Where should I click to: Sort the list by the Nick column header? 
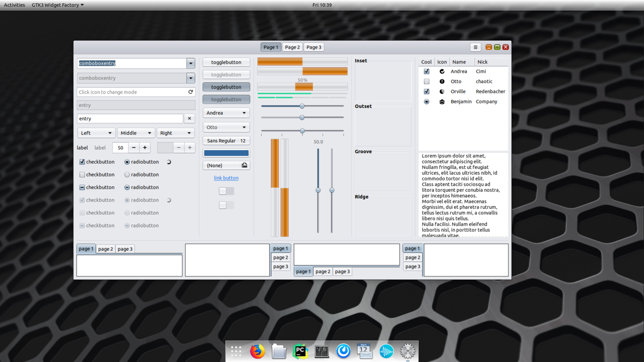pos(492,62)
